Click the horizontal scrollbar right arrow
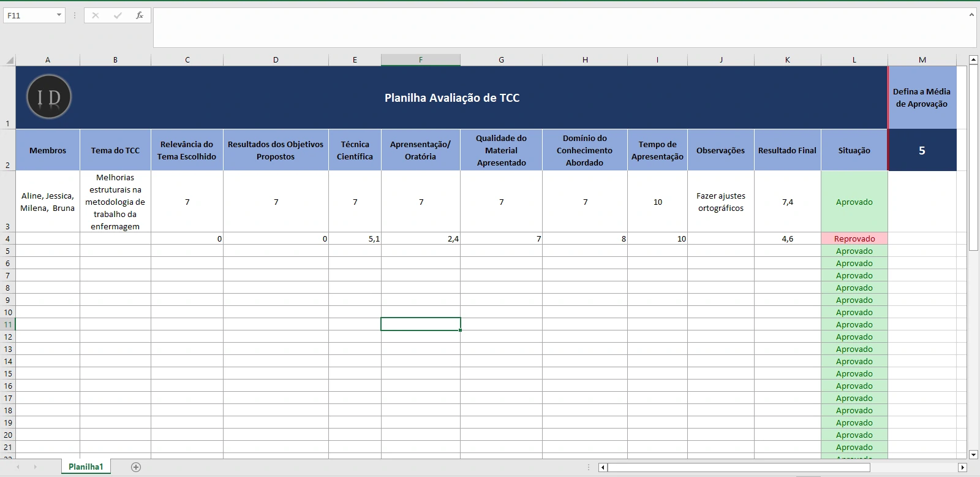The image size is (980, 477). click(962, 468)
